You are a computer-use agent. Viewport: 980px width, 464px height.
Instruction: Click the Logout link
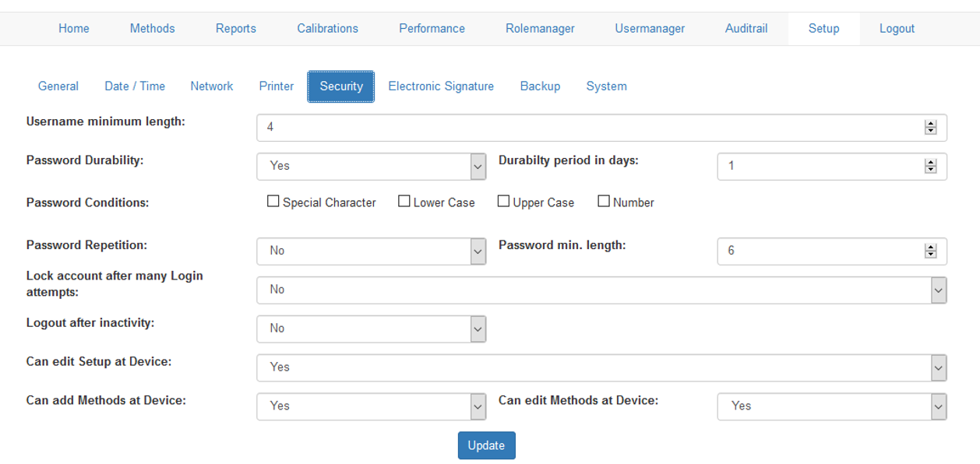click(897, 29)
